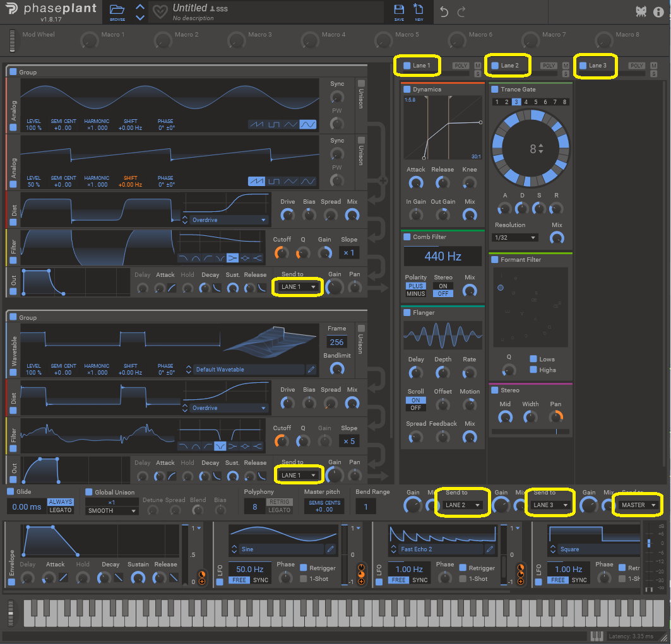The image size is (671, 644).
Task: Toggle the Lane 1 enable switch
Action: [x=407, y=66]
